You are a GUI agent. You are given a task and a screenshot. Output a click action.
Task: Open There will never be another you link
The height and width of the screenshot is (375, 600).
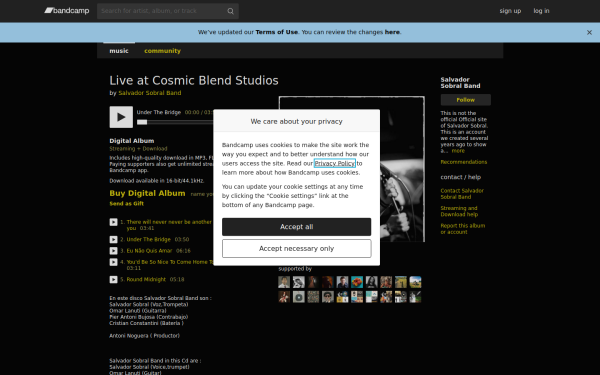(x=169, y=225)
